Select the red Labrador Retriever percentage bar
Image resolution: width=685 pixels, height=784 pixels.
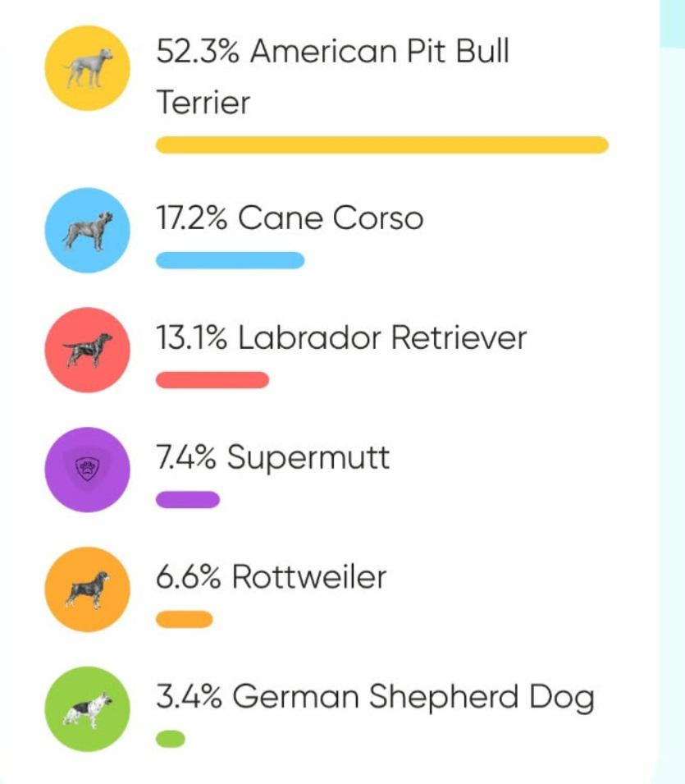tap(212, 380)
